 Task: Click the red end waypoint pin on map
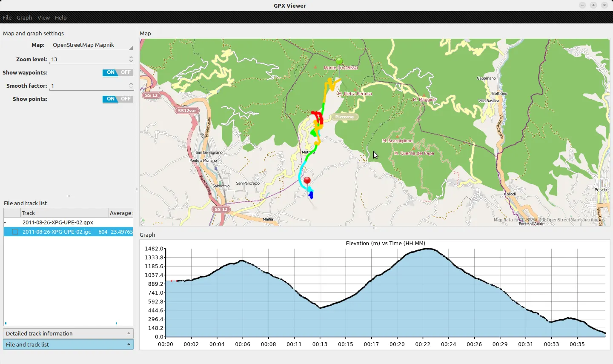pyautogui.click(x=307, y=181)
